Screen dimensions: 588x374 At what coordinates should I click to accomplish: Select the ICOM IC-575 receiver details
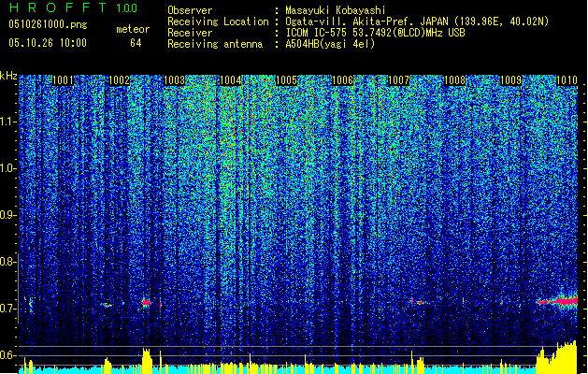point(375,33)
